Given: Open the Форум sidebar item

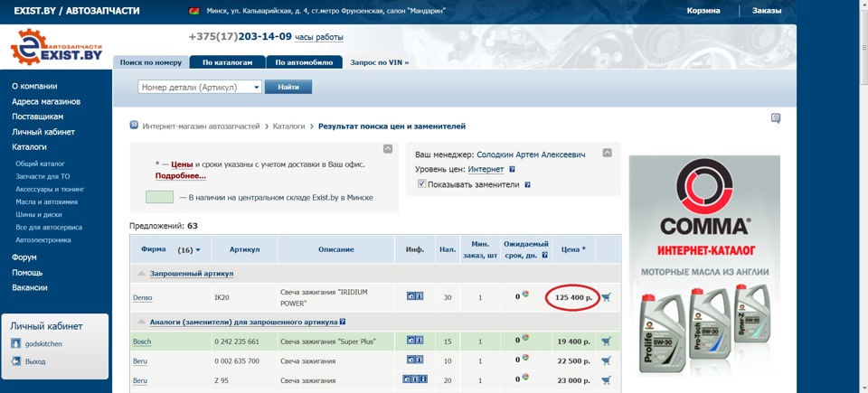Looking at the screenshot, I should 24,257.
